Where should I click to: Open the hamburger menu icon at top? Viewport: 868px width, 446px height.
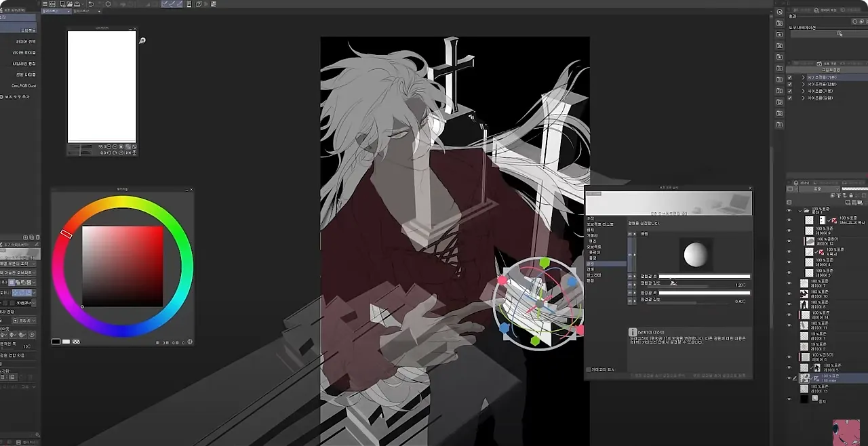(x=44, y=4)
